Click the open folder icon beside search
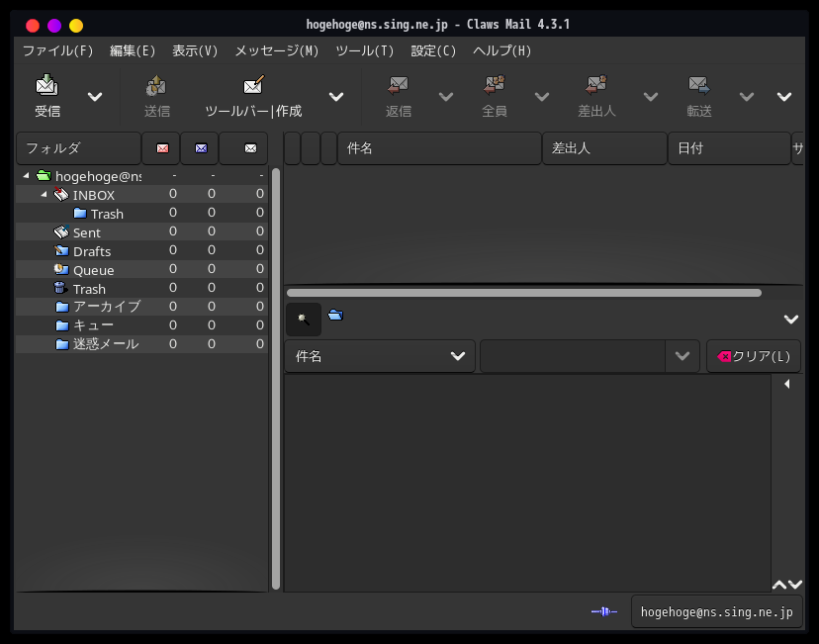This screenshot has height=644, width=819. coord(335,315)
